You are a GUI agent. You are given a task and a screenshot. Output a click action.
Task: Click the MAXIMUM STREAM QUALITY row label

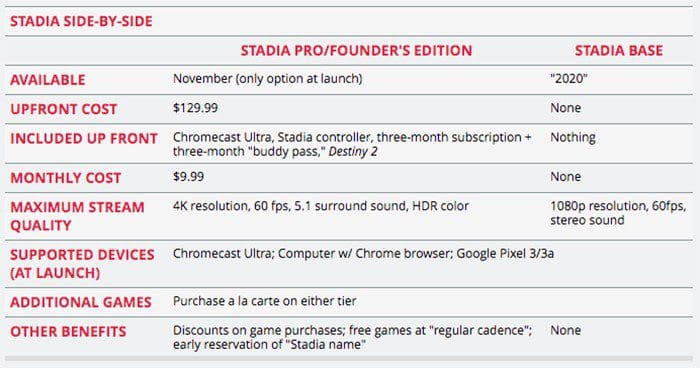[x=77, y=216]
